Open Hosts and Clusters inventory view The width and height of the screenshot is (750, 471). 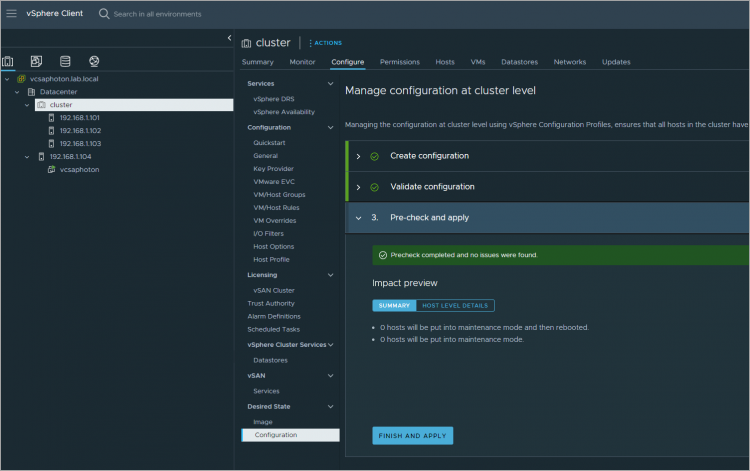pos(8,61)
